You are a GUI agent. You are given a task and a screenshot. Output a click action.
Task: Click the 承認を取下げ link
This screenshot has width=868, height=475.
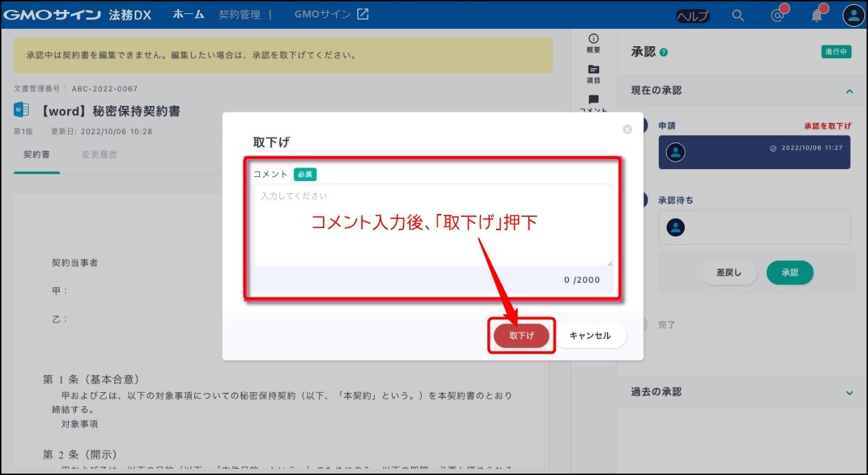coord(827,126)
